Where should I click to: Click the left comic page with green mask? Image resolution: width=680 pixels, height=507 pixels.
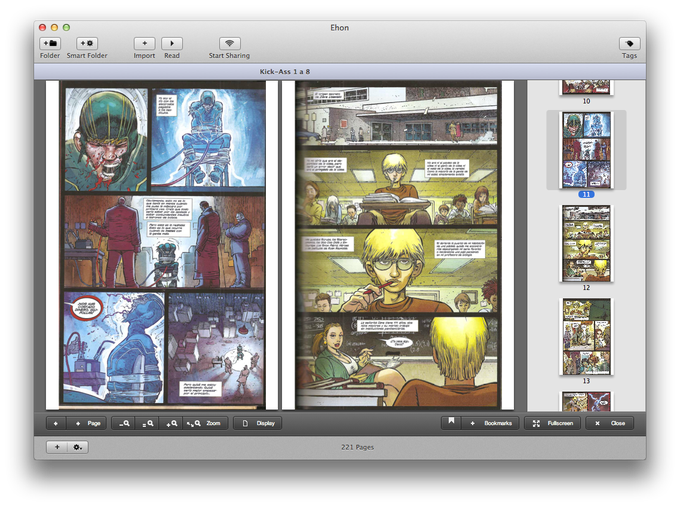(162, 245)
